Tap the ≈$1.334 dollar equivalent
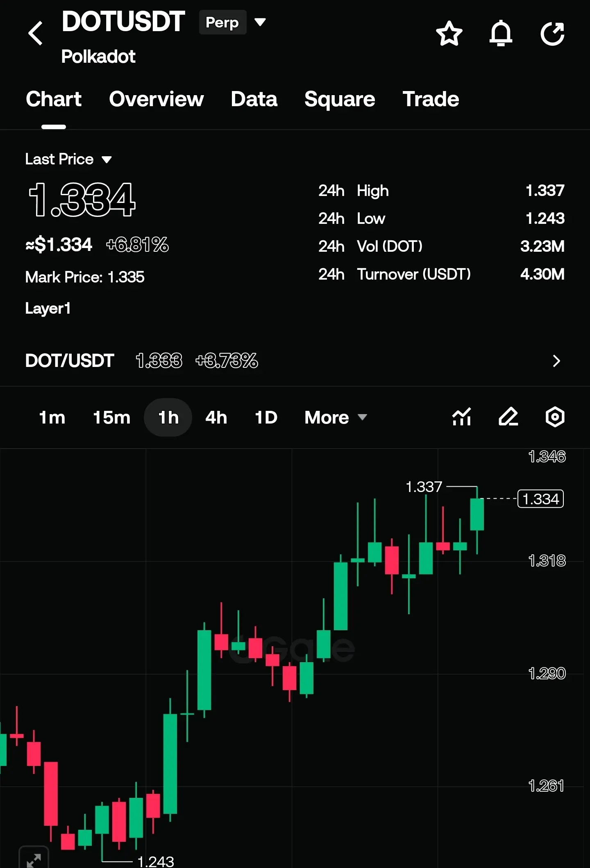The height and width of the screenshot is (868, 590). [59, 245]
